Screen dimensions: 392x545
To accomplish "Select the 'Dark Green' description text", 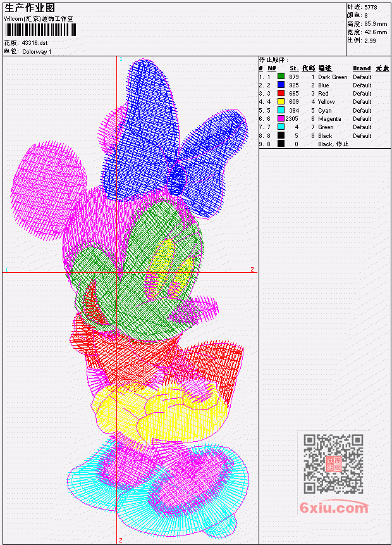I will tap(333, 77).
